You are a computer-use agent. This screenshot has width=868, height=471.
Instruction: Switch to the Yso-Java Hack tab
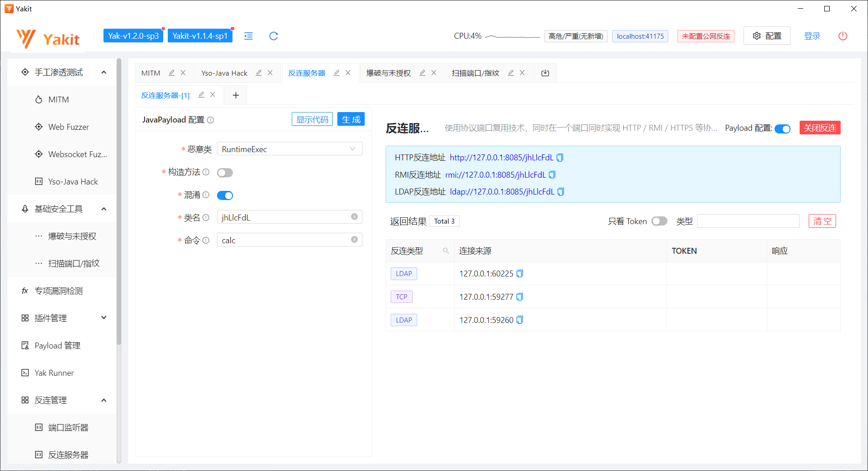(x=224, y=73)
